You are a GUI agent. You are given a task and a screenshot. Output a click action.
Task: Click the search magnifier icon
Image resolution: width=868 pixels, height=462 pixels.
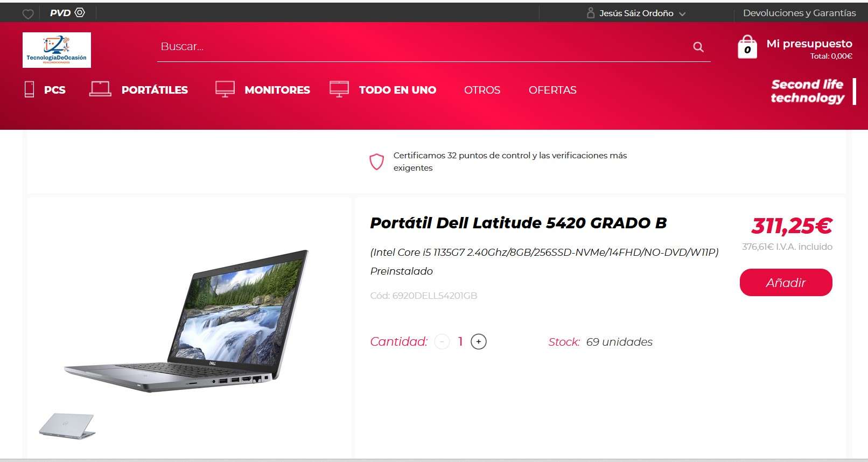pyautogui.click(x=698, y=47)
